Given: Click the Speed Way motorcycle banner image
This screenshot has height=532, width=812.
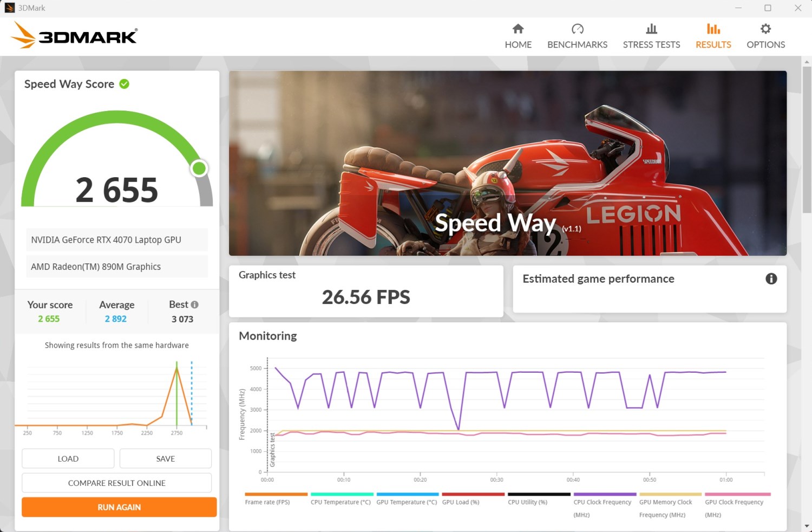Looking at the screenshot, I should [x=508, y=163].
